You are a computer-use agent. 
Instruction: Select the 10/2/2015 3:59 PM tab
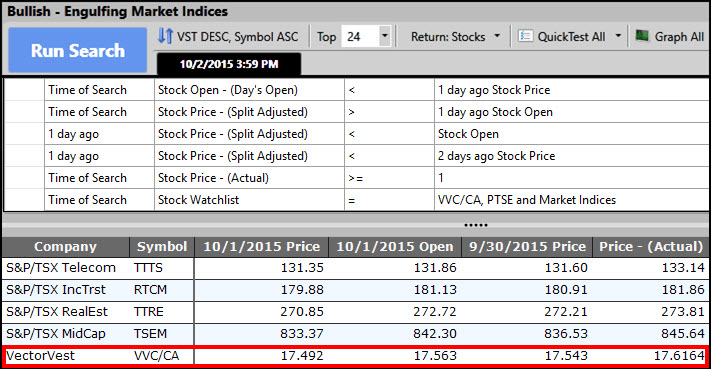pos(229,64)
